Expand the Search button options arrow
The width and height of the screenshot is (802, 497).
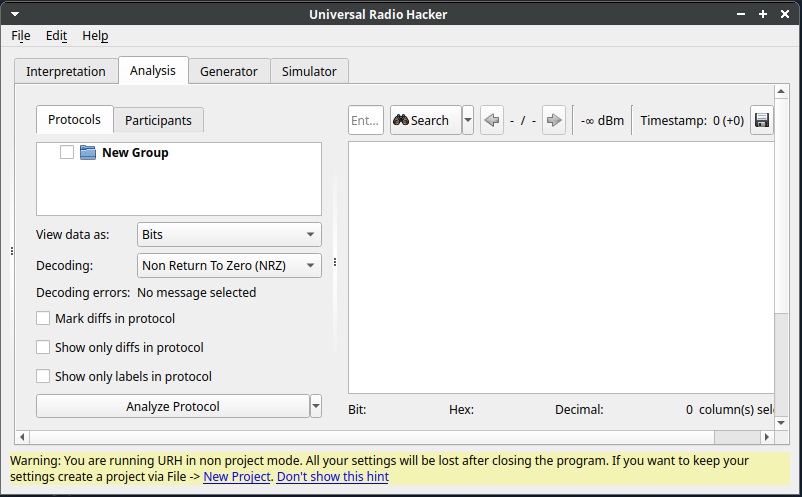(x=467, y=120)
